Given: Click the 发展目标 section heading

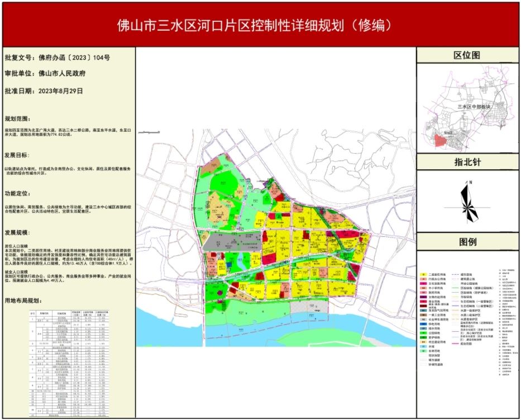Looking at the screenshot, I should coord(20,155).
